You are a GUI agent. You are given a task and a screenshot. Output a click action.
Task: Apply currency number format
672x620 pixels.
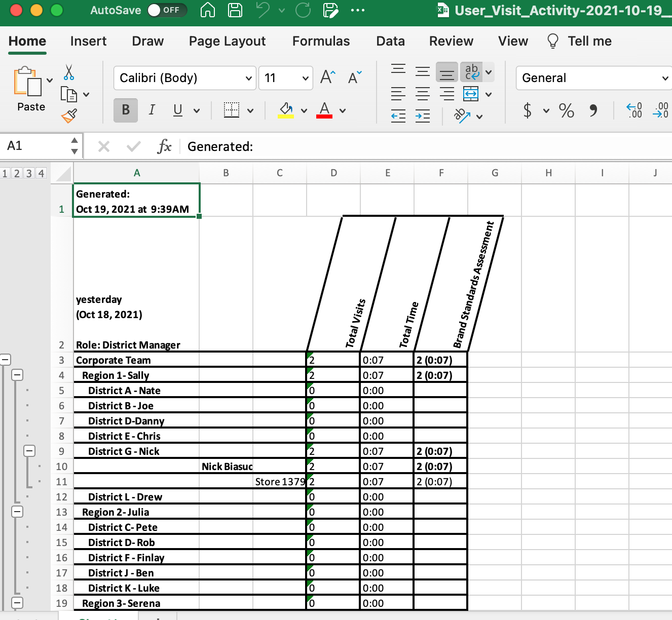(527, 111)
